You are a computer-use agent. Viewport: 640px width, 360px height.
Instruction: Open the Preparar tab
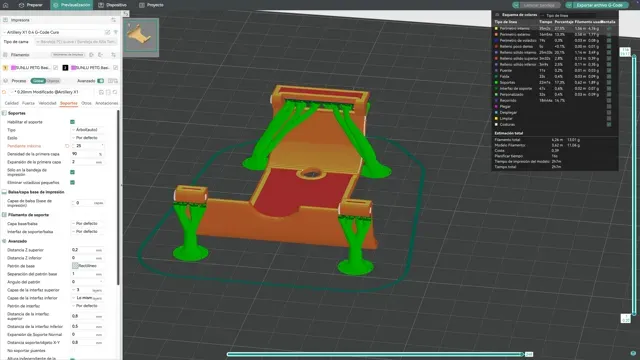31,5
